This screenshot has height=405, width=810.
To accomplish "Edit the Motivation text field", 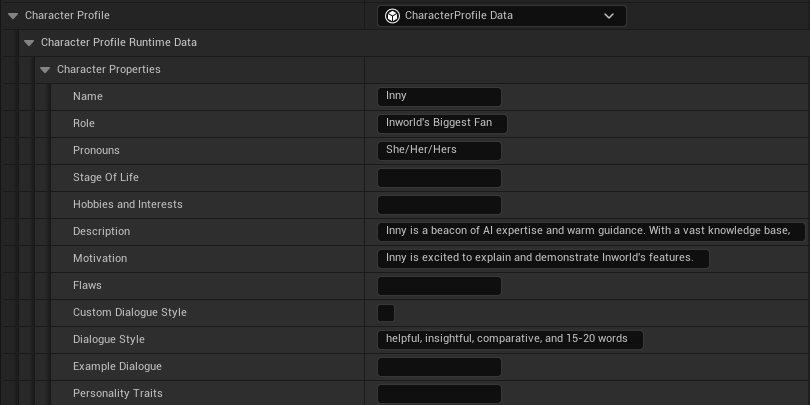I will point(543,258).
